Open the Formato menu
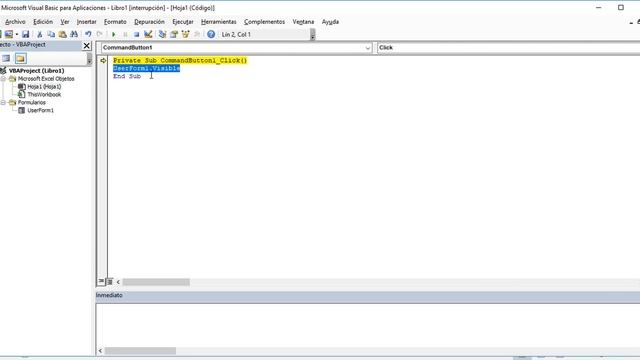The height and width of the screenshot is (360, 640). tap(115, 22)
